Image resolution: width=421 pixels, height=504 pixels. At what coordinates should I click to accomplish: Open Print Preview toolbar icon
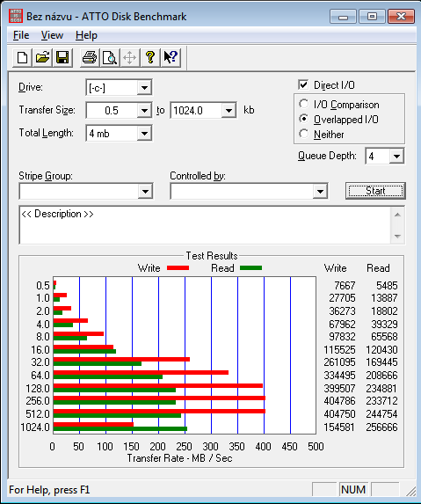pyautogui.click(x=110, y=58)
